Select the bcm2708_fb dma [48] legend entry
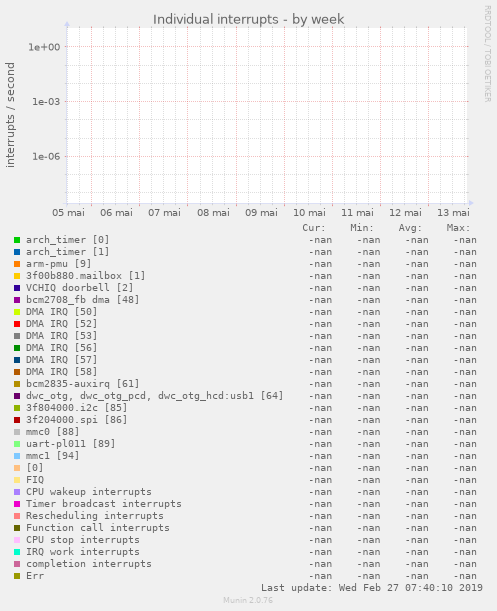The image size is (497, 611). (x=83, y=300)
